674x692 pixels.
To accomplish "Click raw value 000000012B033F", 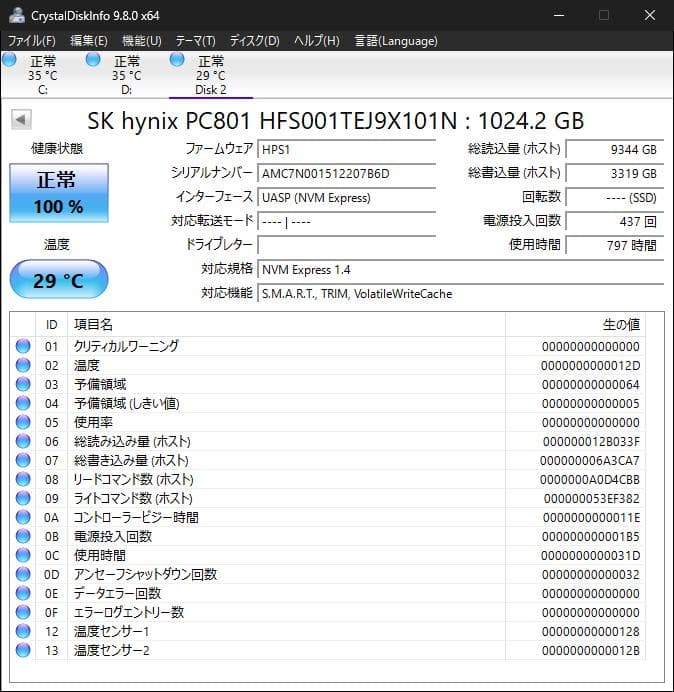I will (591, 441).
